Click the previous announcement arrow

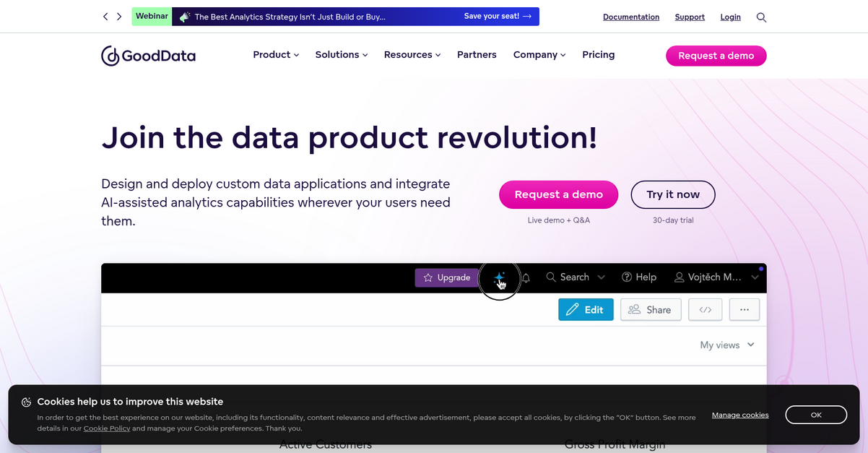coord(105,17)
